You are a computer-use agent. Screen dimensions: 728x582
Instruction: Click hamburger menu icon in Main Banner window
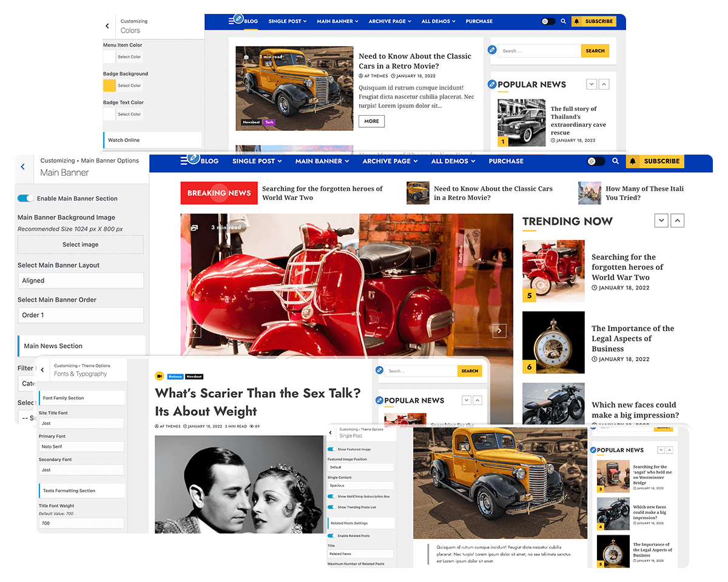coord(184,161)
